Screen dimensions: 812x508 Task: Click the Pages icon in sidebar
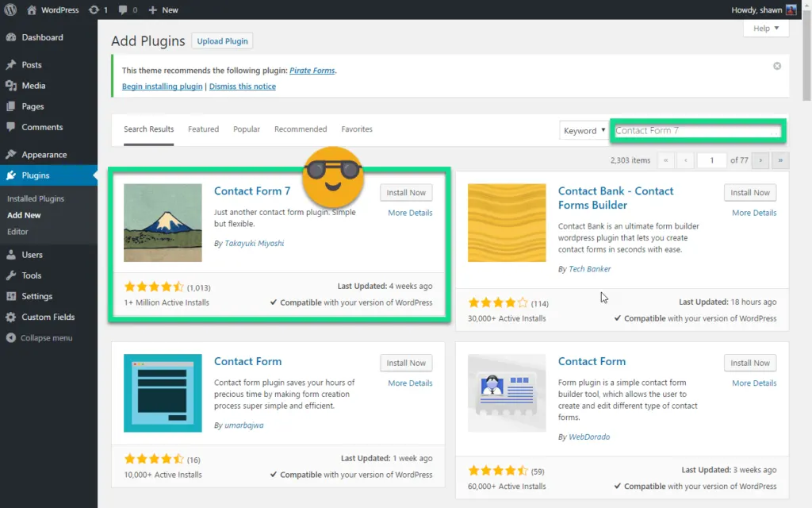click(x=11, y=106)
